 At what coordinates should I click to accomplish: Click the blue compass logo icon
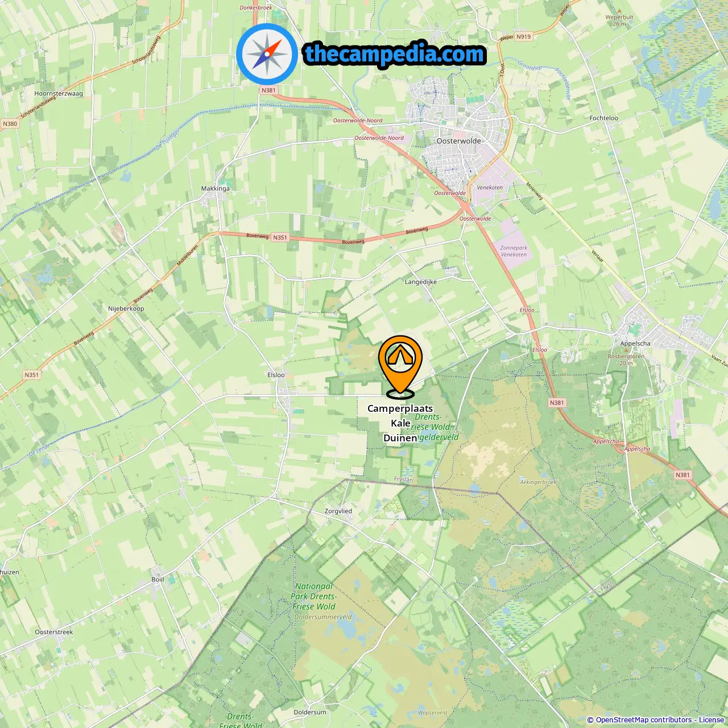tap(267, 54)
